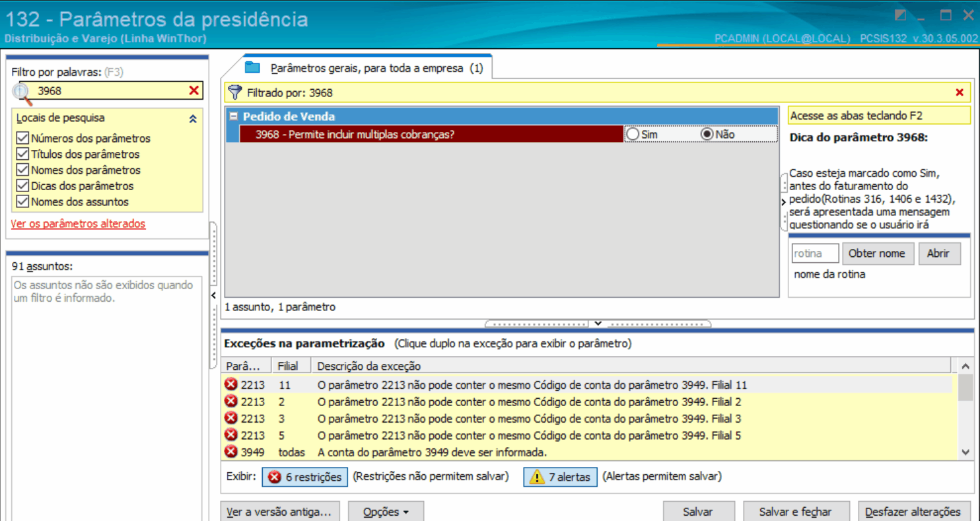980x521 pixels.
Task: Collapse the Locais de pesquisa section
Action: click(x=193, y=119)
